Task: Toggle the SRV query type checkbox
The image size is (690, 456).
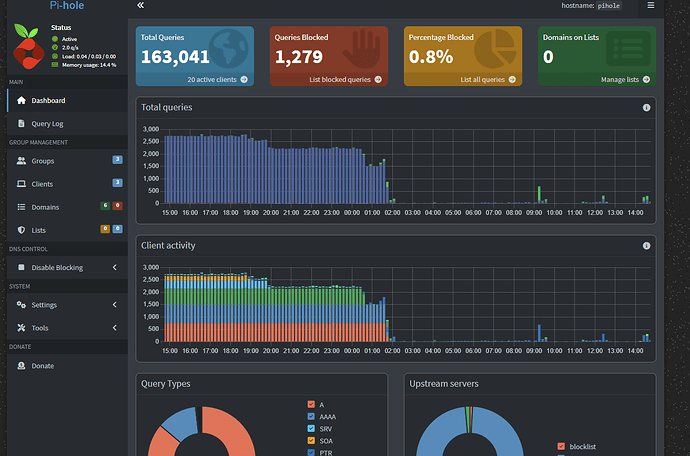Action: tap(311, 428)
